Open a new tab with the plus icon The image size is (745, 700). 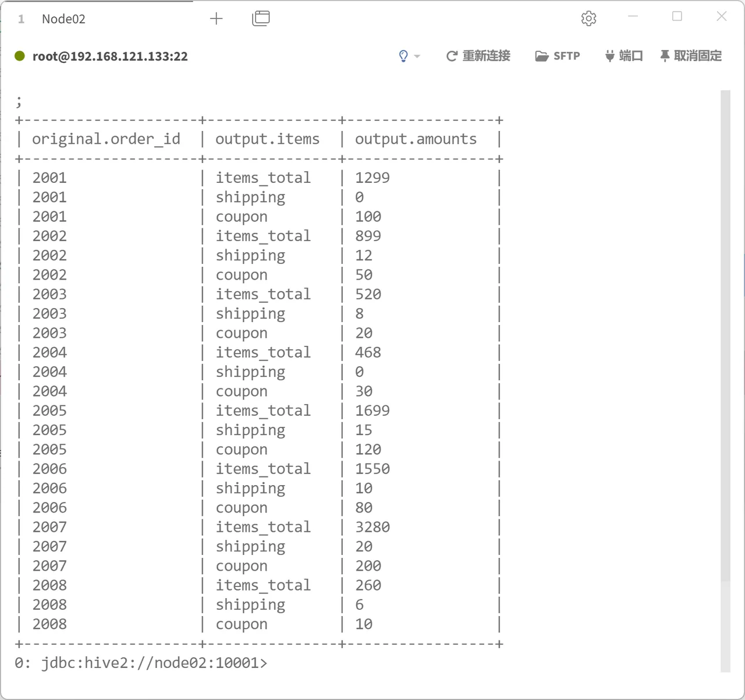217,19
